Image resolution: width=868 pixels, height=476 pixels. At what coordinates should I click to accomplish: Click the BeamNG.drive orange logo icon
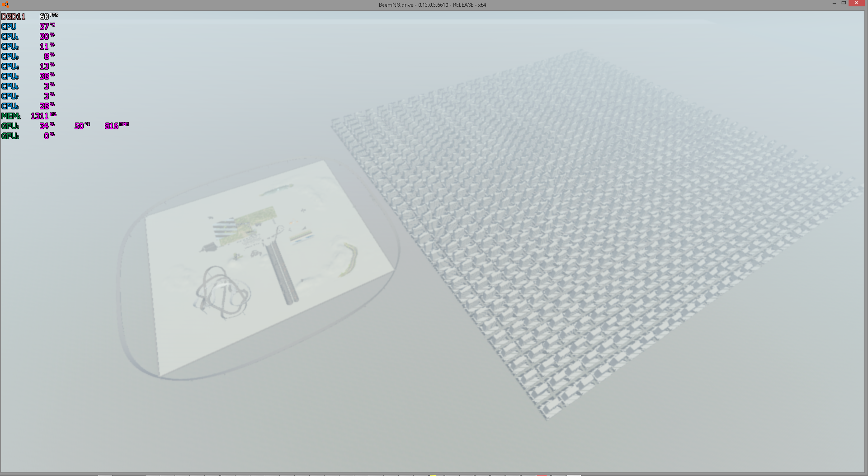pyautogui.click(x=5, y=5)
